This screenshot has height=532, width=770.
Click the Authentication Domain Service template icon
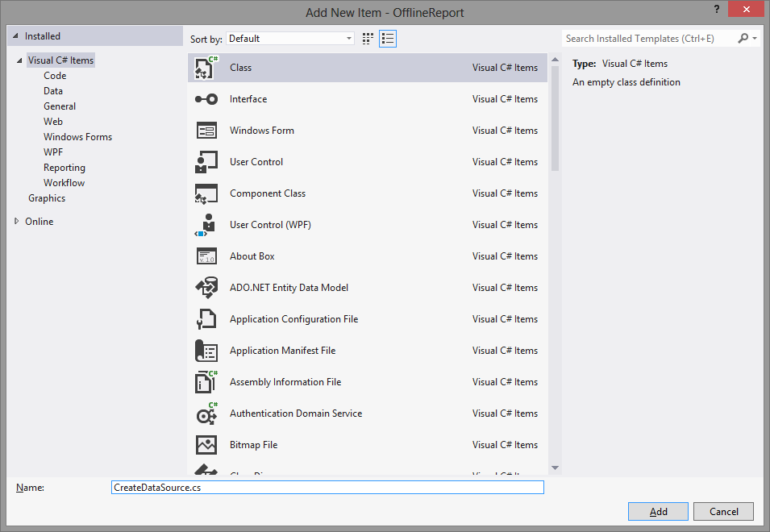point(205,413)
